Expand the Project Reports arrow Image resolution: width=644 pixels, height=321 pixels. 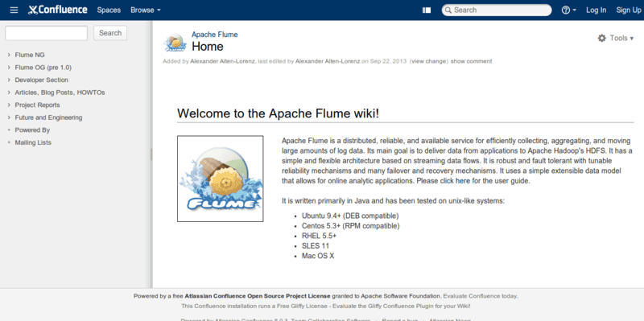[x=9, y=105]
